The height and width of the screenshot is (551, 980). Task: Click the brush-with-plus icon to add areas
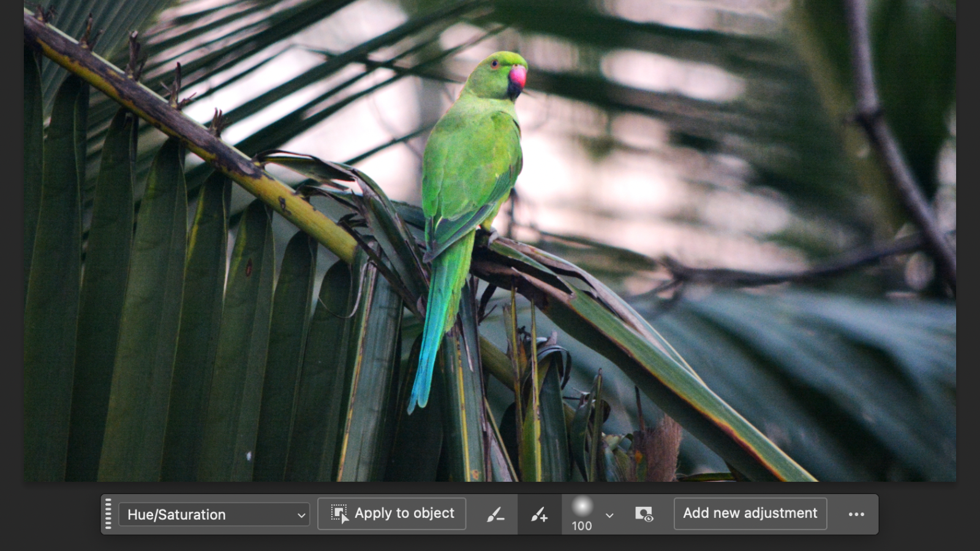click(x=538, y=514)
